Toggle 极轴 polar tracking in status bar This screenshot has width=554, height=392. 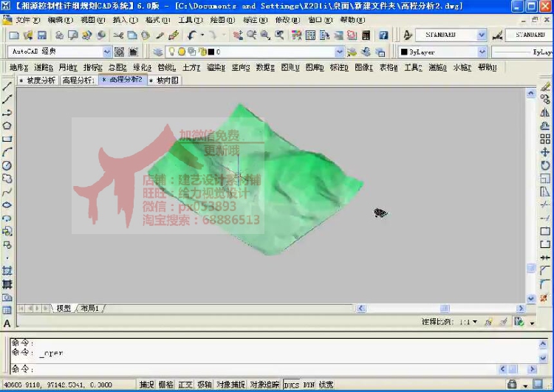tap(204, 385)
